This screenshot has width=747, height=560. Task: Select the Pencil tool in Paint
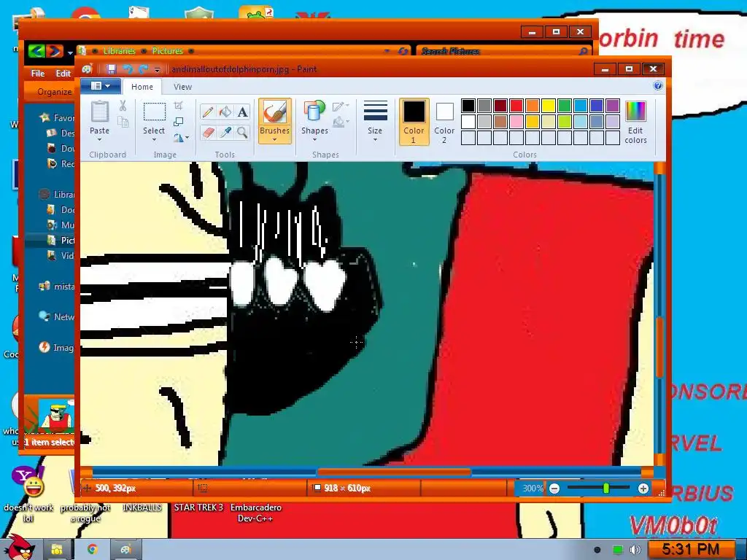pyautogui.click(x=207, y=112)
